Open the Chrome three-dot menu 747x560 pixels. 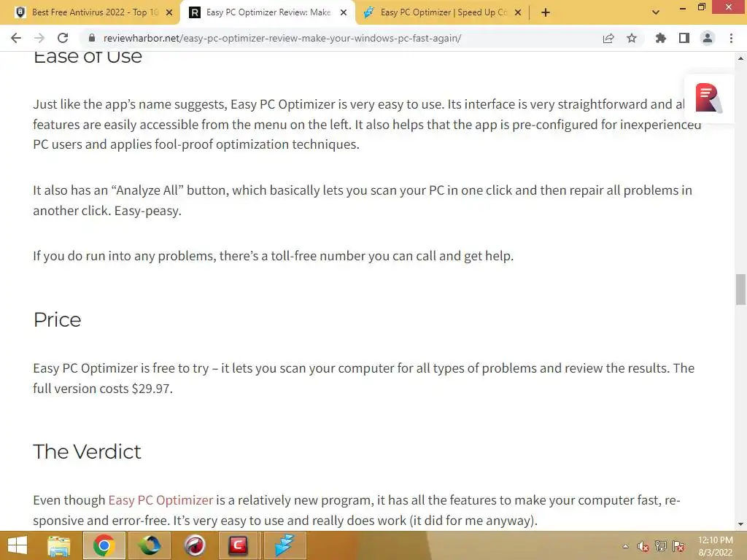coord(731,38)
